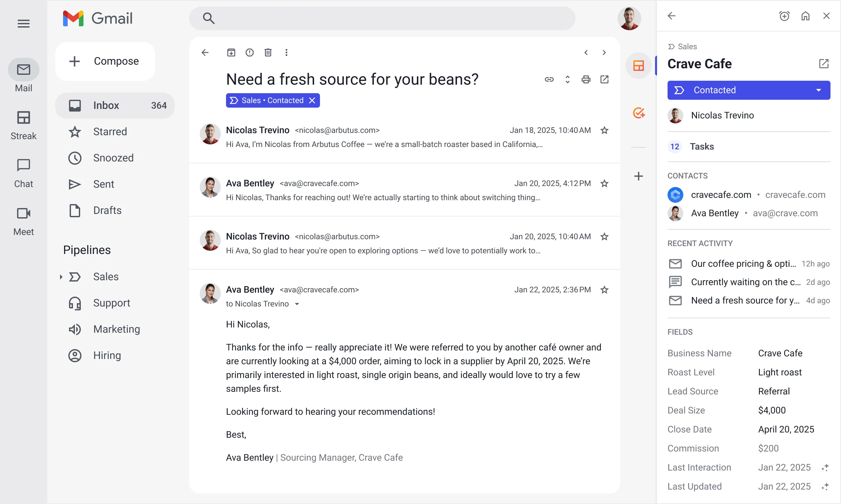Screen dimensions: 841x504
Task: Star the Jan 18 Nicolas Trevino message
Action: point(604,130)
